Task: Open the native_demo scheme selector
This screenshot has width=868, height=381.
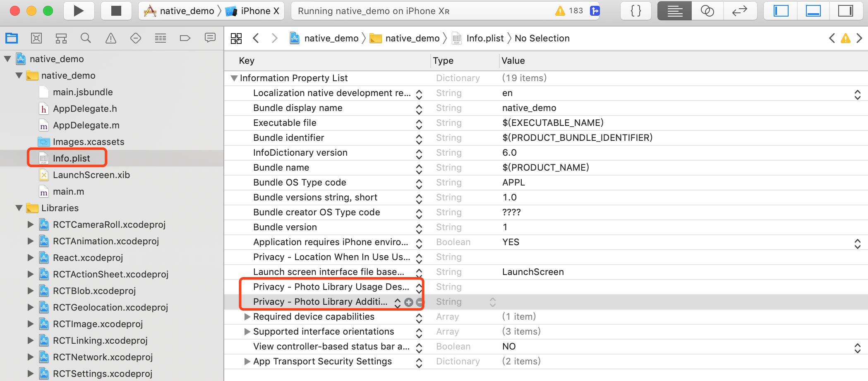Action: point(179,11)
